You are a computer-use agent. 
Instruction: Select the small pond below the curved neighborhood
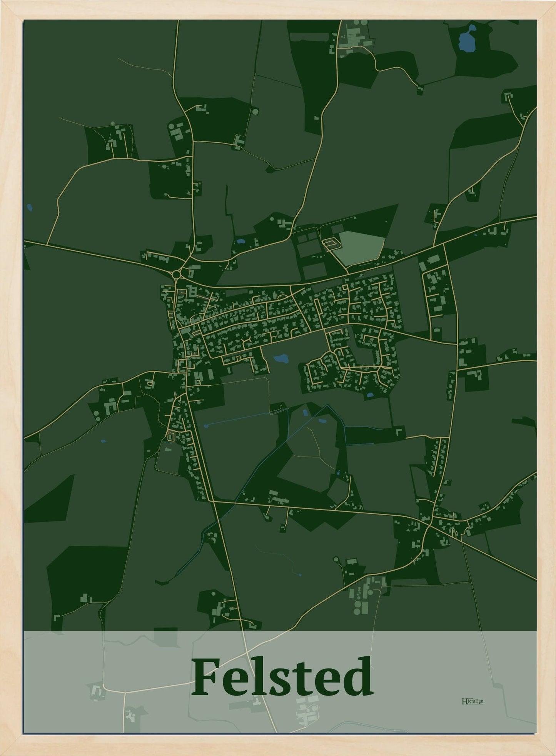click(371, 395)
